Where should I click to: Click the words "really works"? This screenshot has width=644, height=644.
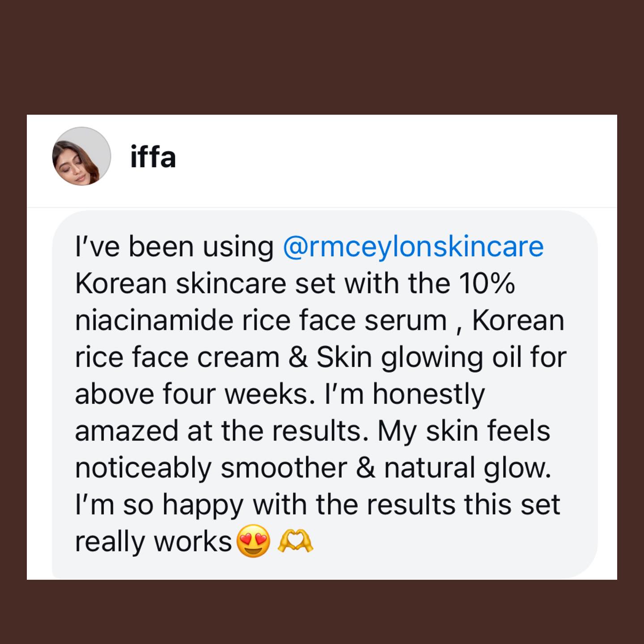click(153, 542)
